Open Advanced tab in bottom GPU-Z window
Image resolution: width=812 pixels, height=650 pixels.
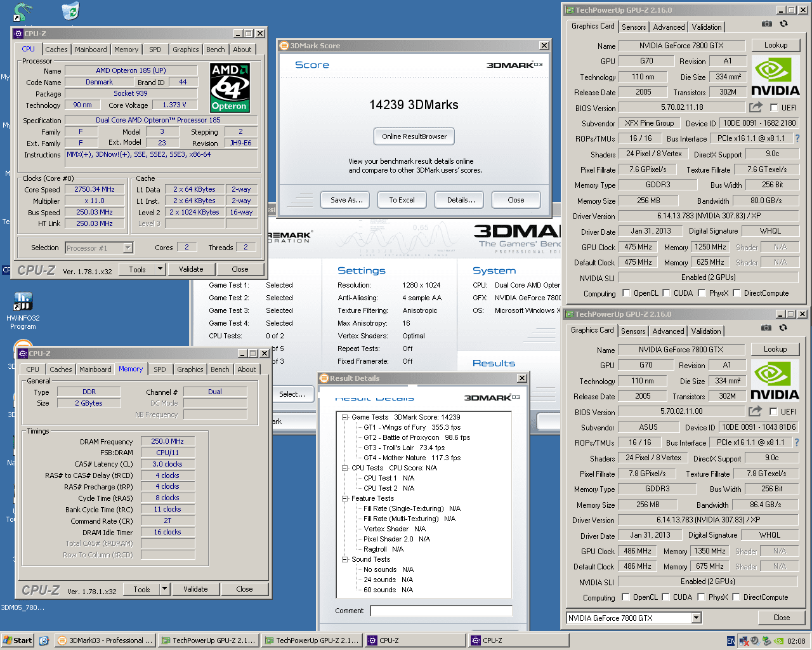point(668,331)
